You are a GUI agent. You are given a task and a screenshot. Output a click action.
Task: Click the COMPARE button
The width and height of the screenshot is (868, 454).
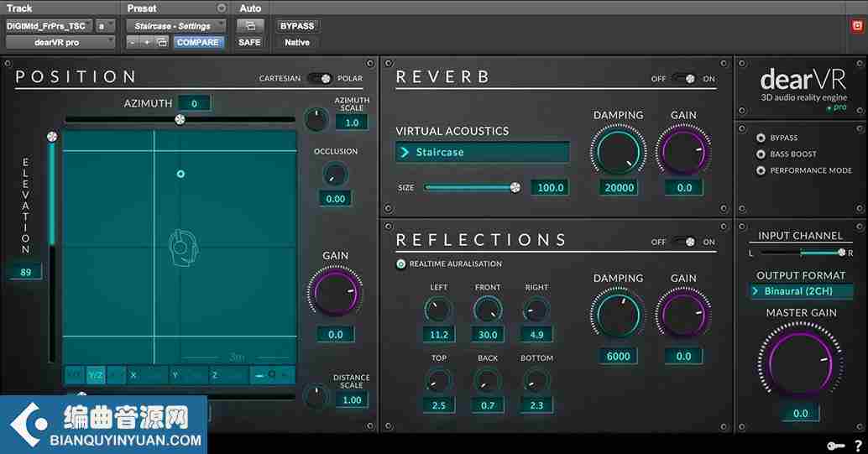coord(197,42)
